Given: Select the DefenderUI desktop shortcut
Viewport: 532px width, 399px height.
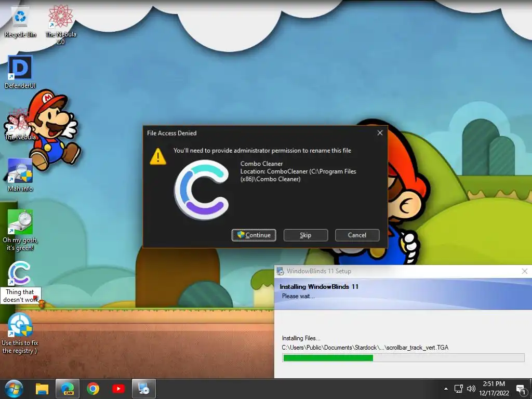Looking at the screenshot, I should point(20,72).
